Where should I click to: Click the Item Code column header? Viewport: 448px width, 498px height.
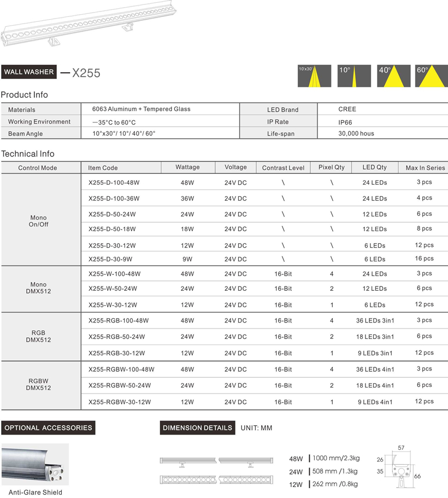point(103,168)
